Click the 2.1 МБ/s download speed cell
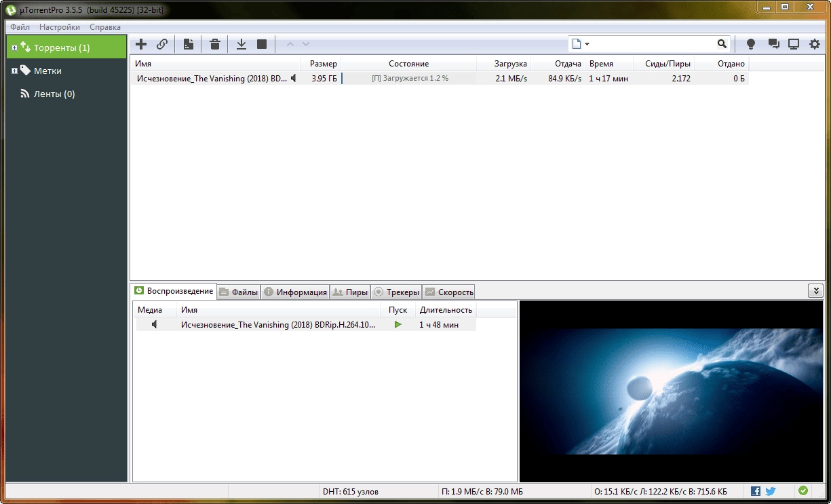The height and width of the screenshot is (504, 831). pos(511,79)
